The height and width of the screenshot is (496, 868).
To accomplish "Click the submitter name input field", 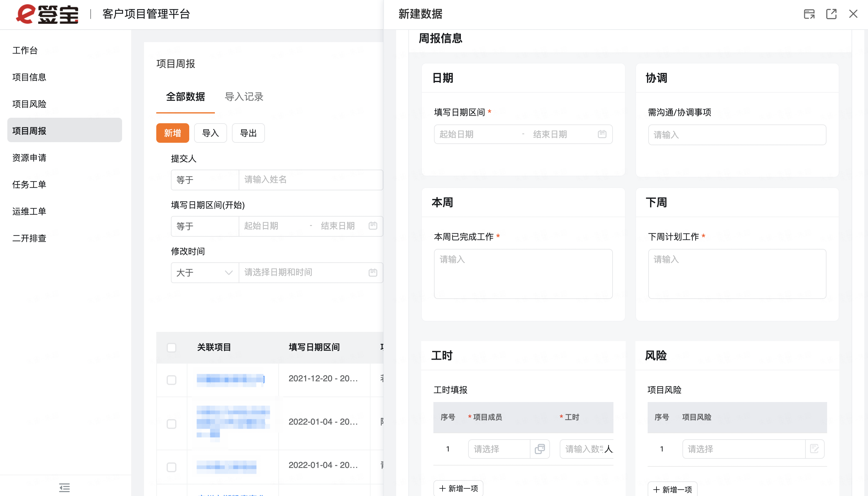I will tap(311, 180).
